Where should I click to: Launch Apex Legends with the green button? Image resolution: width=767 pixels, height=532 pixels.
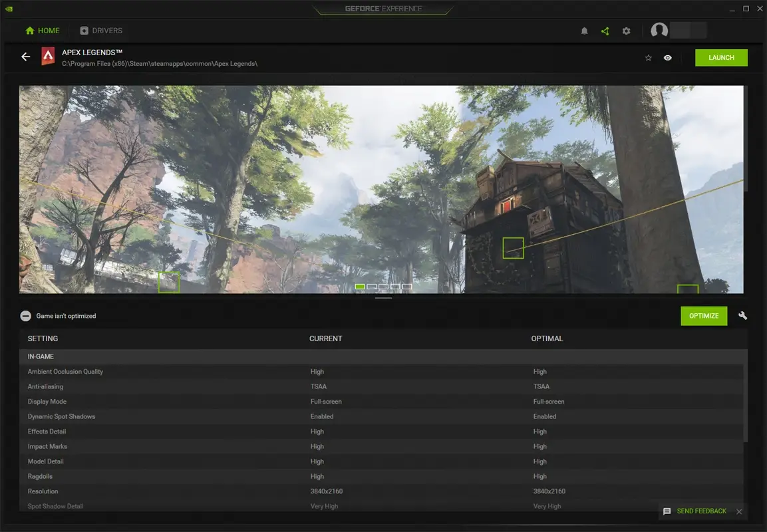(x=721, y=58)
